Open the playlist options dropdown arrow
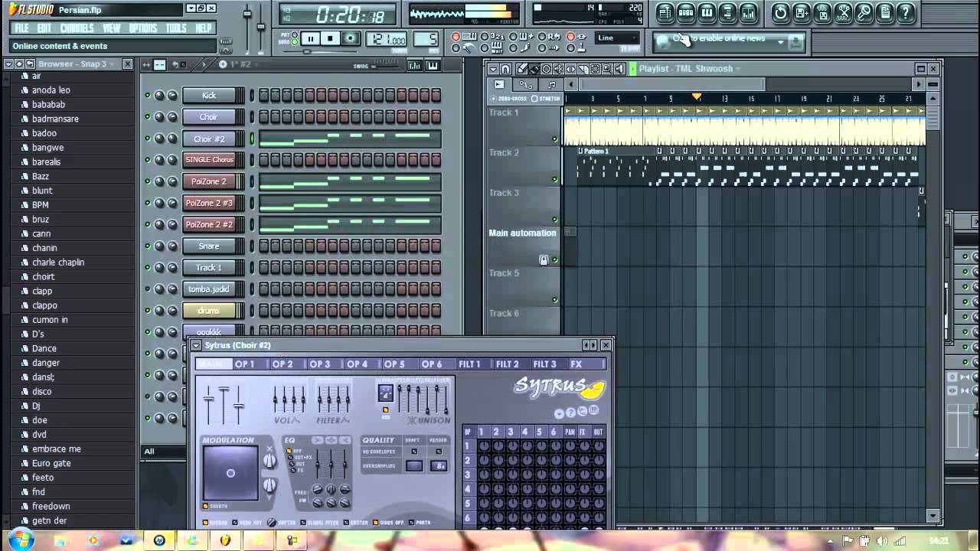 [x=494, y=69]
